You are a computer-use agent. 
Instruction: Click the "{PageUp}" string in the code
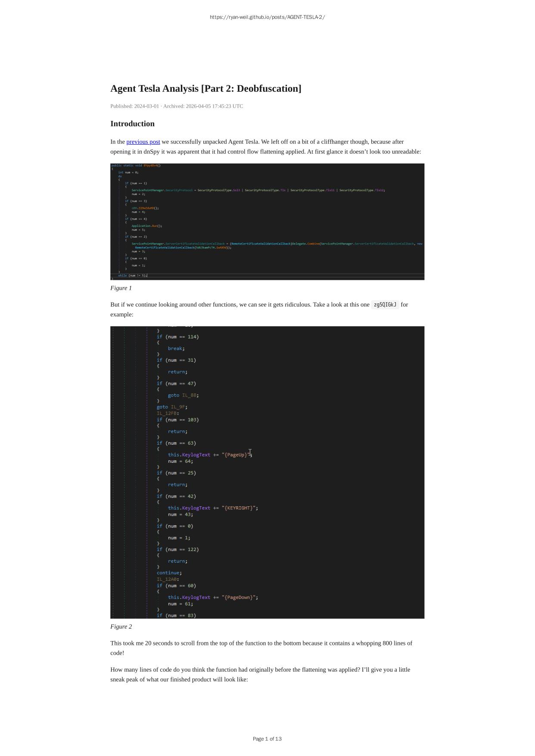(236, 455)
